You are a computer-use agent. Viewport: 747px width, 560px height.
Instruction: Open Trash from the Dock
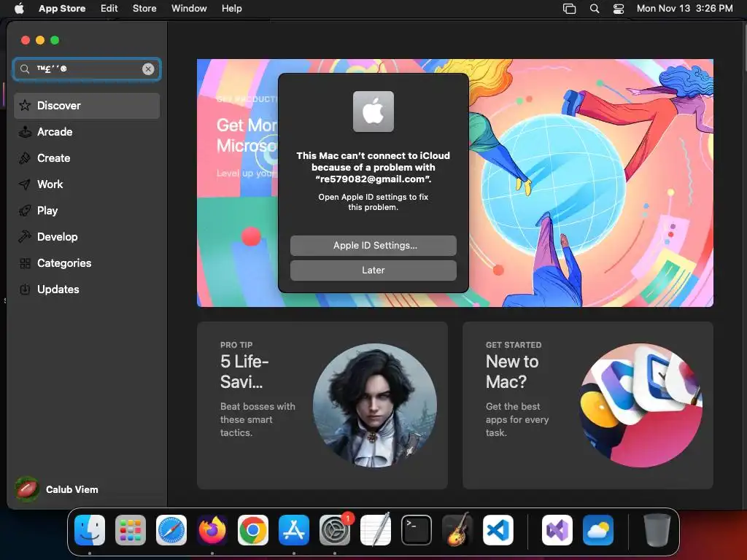[x=657, y=529]
